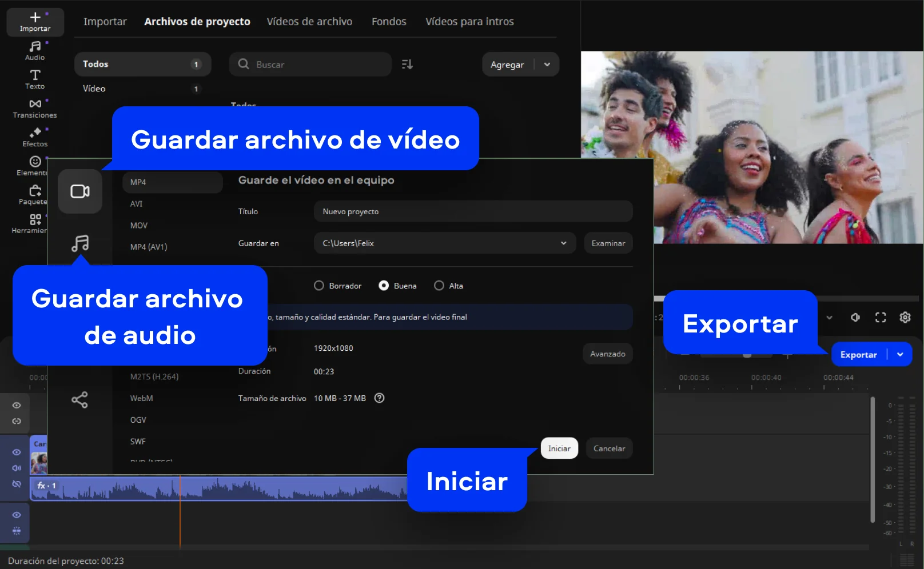Click the Título text field
The width and height of the screenshot is (924, 569).
tap(473, 211)
